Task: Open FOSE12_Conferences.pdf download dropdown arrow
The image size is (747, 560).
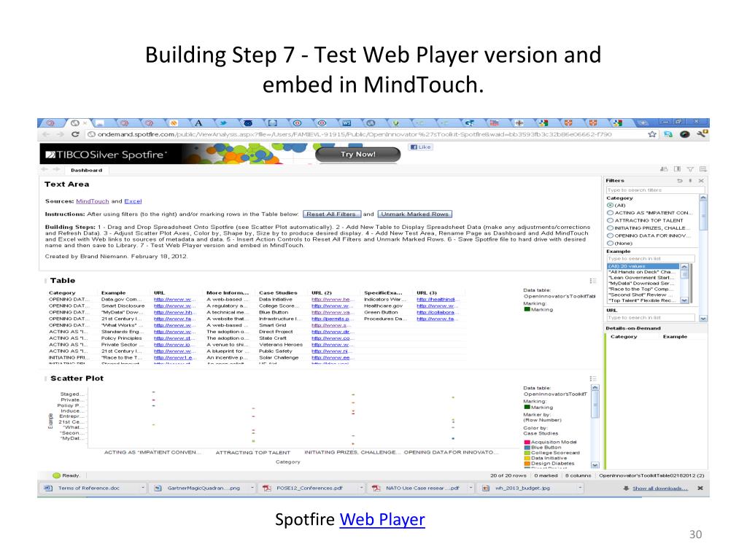Action: pyautogui.click(x=361, y=488)
